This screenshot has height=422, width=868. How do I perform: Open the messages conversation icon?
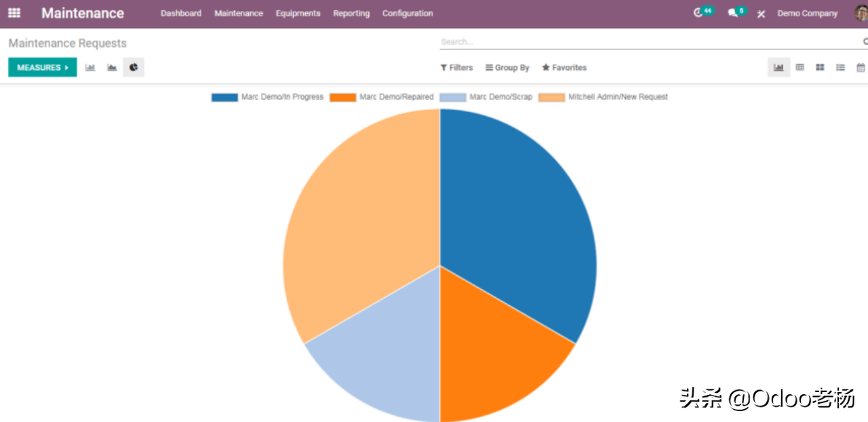click(x=732, y=13)
